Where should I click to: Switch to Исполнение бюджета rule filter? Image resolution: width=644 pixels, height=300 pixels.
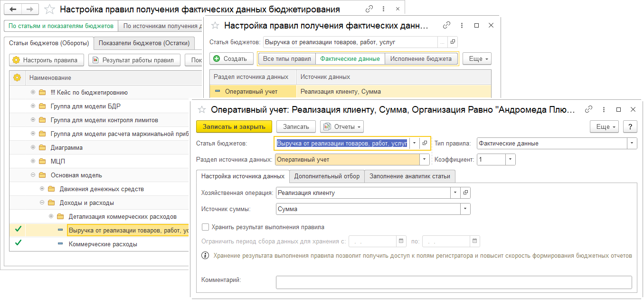[421, 59]
